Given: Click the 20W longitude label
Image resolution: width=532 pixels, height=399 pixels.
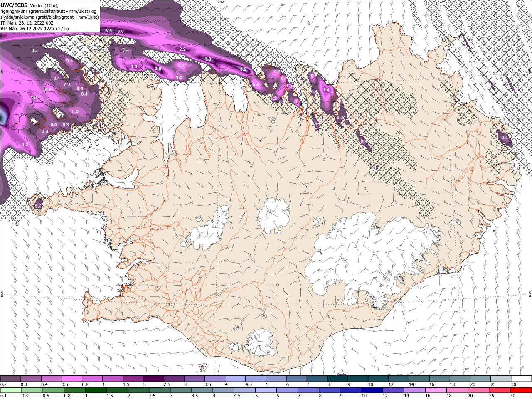Looking at the screenshot, I should pos(221,2).
